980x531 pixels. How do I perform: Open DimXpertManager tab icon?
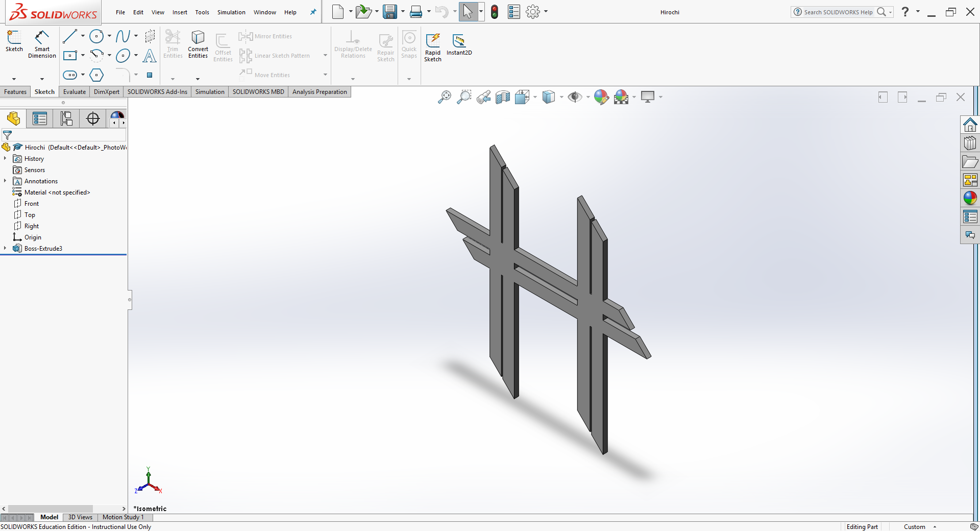(93, 118)
